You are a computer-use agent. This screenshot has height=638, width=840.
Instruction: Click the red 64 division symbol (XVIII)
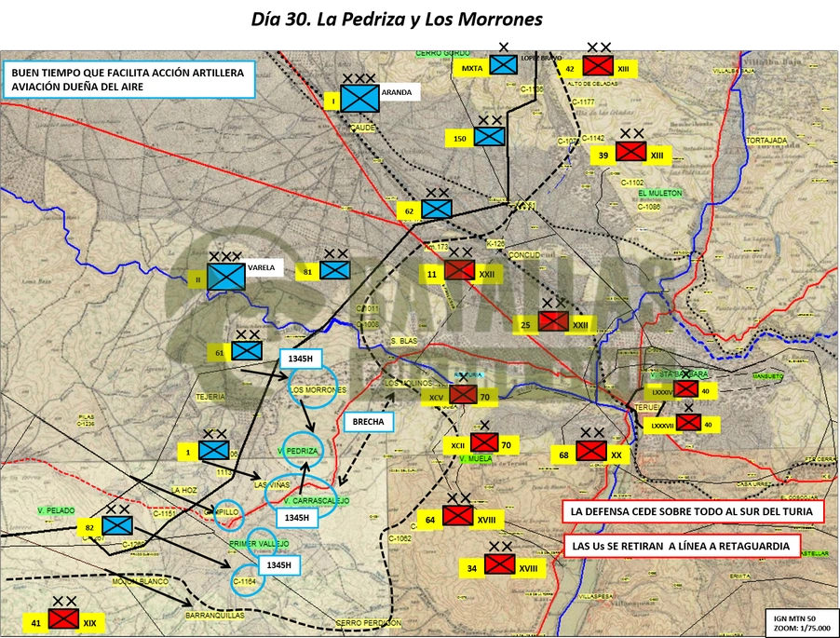pyautogui.click(x=458, y=516)
